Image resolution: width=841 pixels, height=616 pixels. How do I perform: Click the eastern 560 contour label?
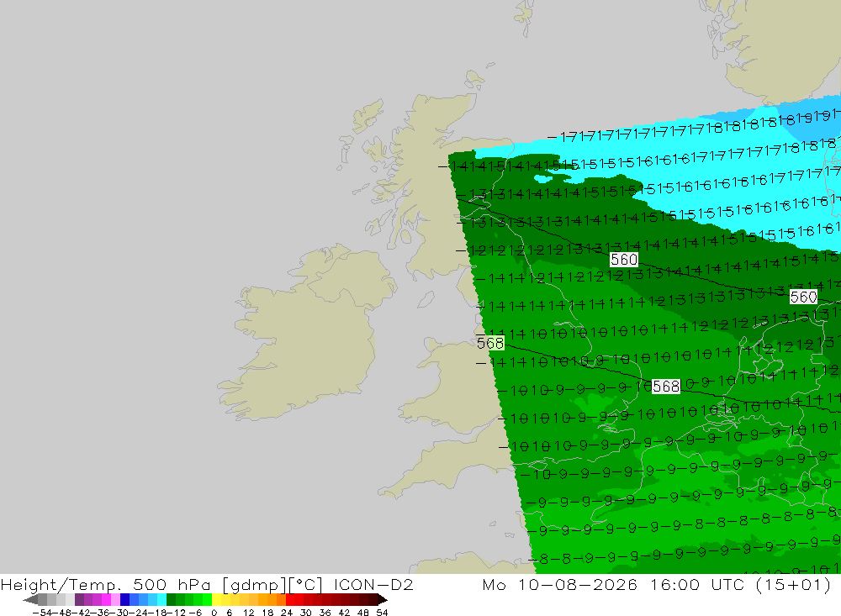[803, 297]
